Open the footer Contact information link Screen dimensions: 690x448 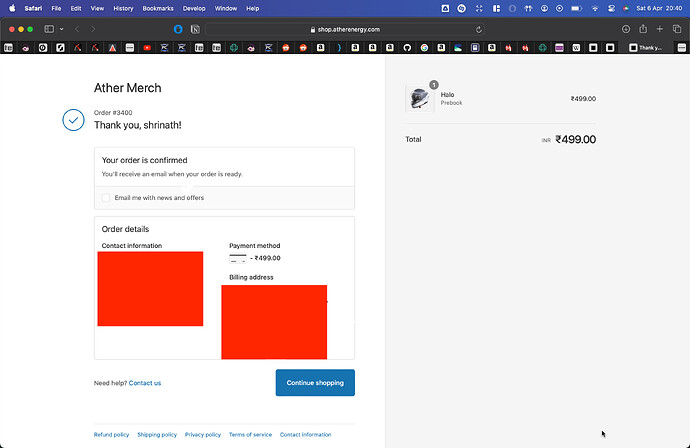coord(305,434)
